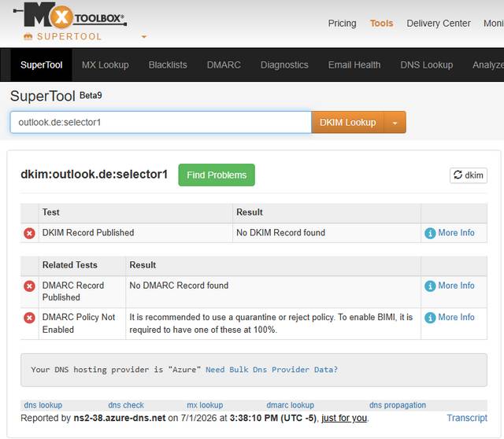Switch to the Blacklists tab
Image resolution: width=504 pixels, height=439 pixels.
168,65
